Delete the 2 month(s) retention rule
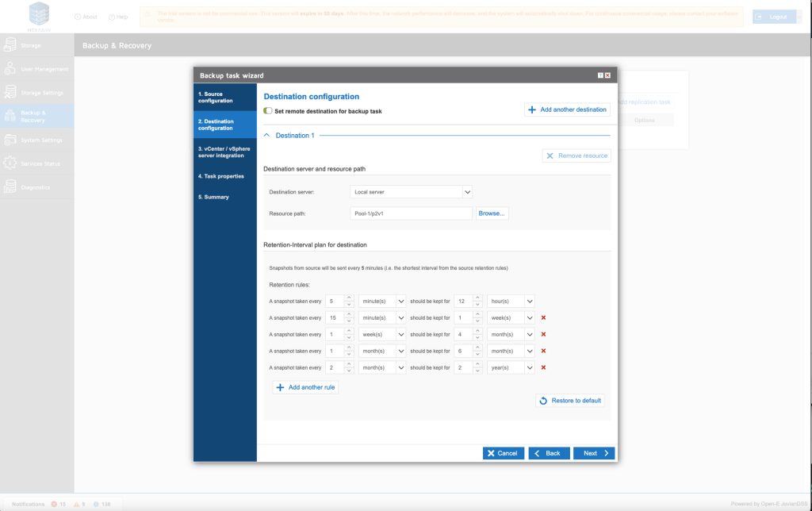 tap(543, 367)
